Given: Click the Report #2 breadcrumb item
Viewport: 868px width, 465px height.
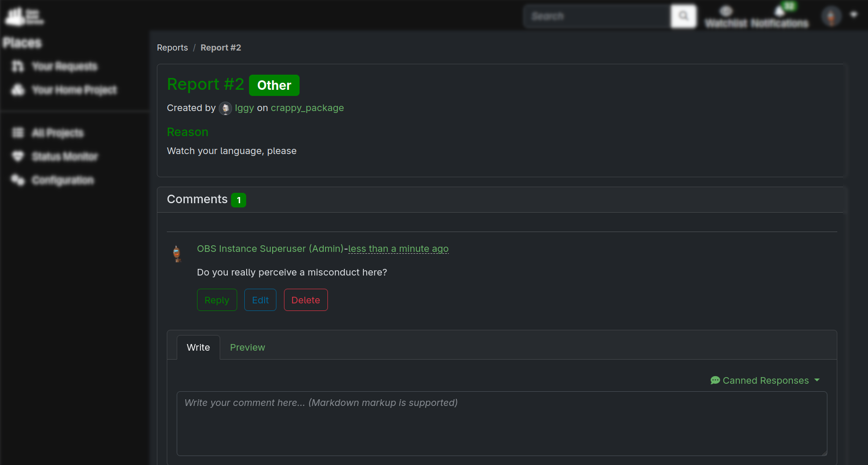Looking at the screenshot, I should point(221,48).
